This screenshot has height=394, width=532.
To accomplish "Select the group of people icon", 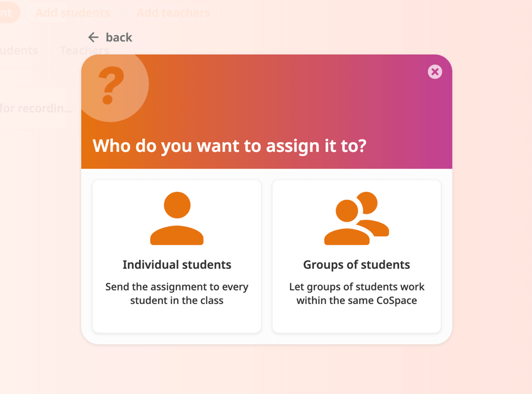I will (357, 218).
